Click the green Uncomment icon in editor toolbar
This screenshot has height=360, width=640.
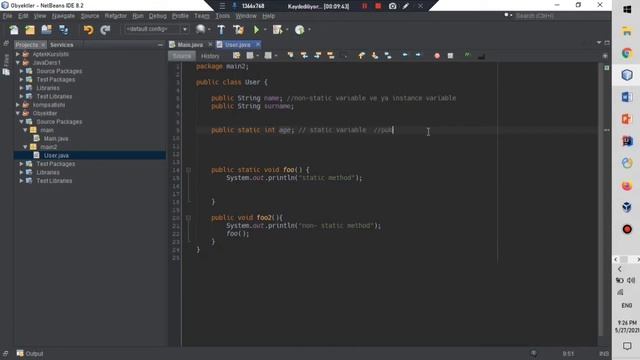(468, 56)
